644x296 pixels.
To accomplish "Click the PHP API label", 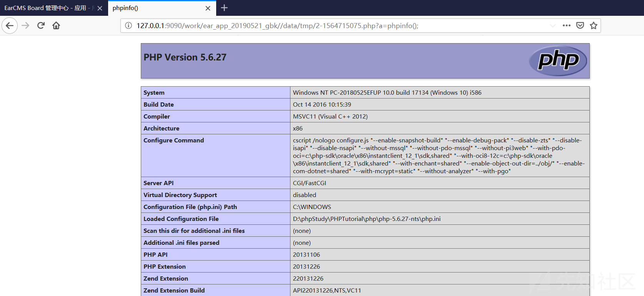I will point(155,255).
